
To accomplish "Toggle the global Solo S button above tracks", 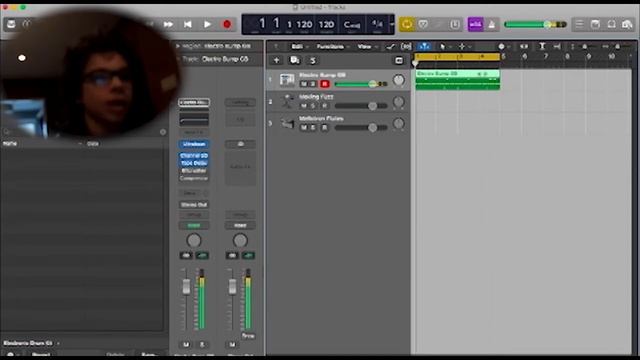I will point(313,60).
